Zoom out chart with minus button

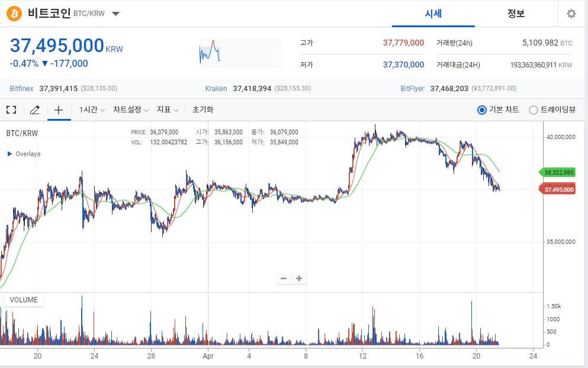pos(284,279)
